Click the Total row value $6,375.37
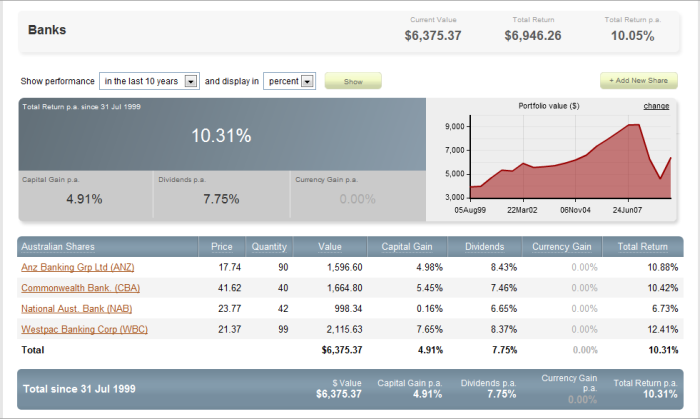This screenshot has width=700, height=419. pos(342,350)
